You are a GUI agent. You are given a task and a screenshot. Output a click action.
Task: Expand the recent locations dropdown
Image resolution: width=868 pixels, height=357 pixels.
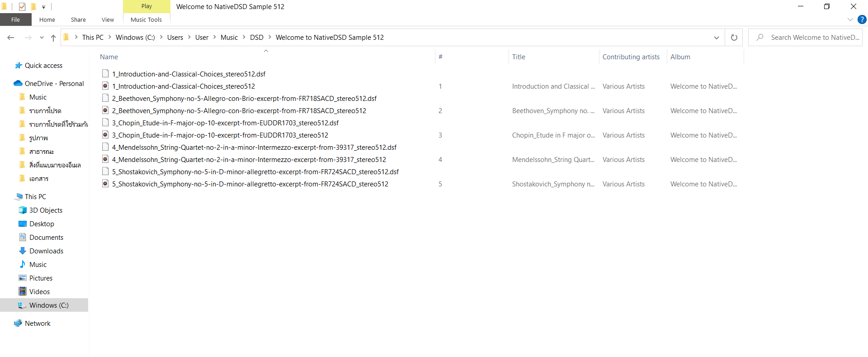pyautogui.click(x=42, y=38)
